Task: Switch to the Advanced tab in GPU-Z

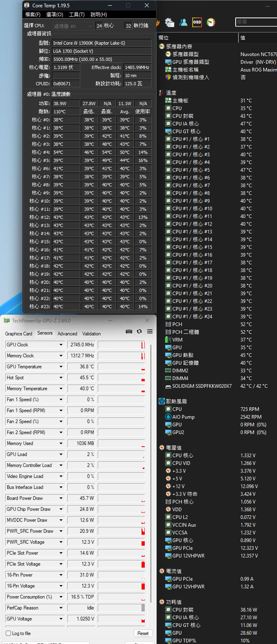Action: pos(67,334)
